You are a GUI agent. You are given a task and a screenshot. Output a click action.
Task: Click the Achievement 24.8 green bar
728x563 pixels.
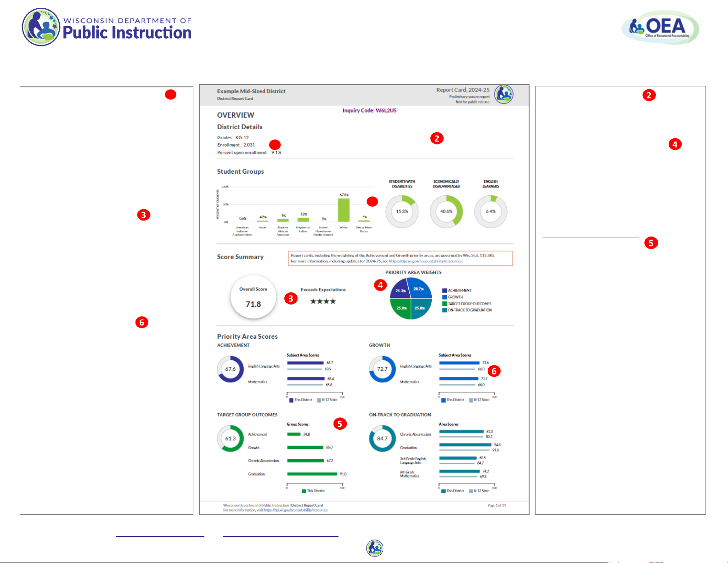point(294,434)
